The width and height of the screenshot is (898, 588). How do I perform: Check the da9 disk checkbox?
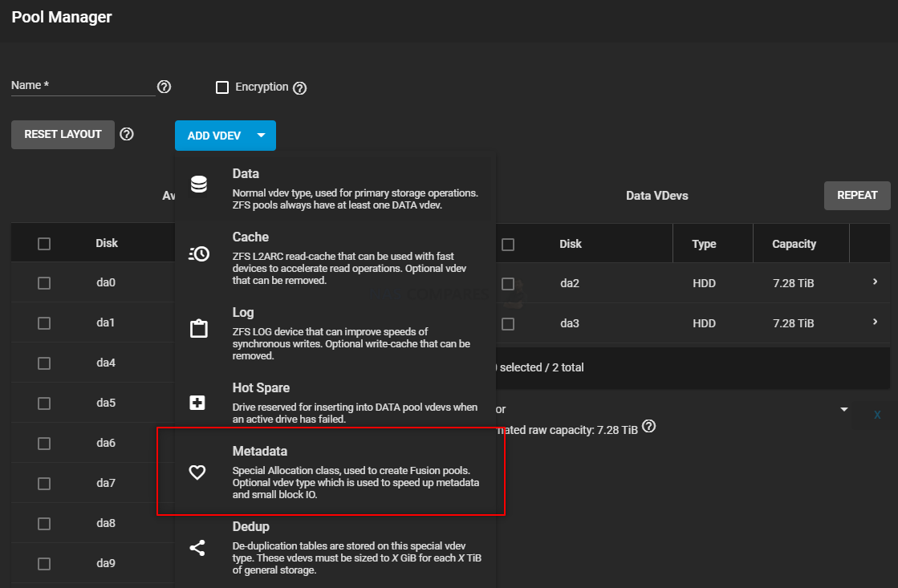44,563
